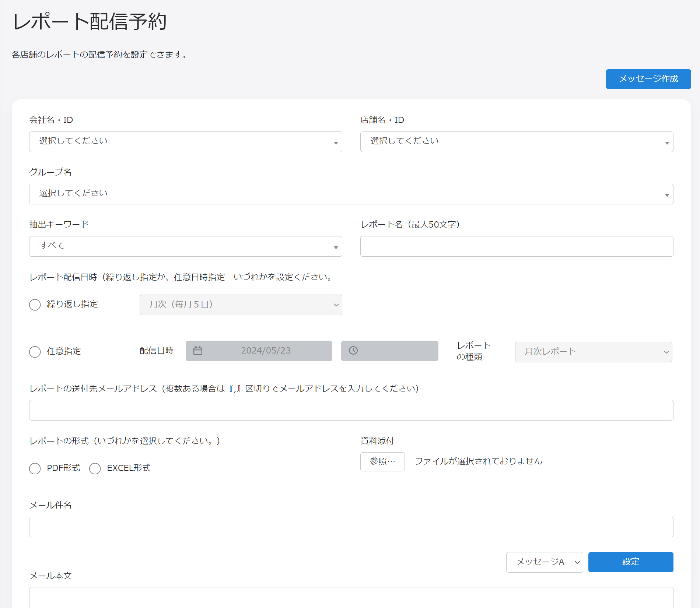
Task: Click the メール件名 input field
Action: tap(351, 527)
